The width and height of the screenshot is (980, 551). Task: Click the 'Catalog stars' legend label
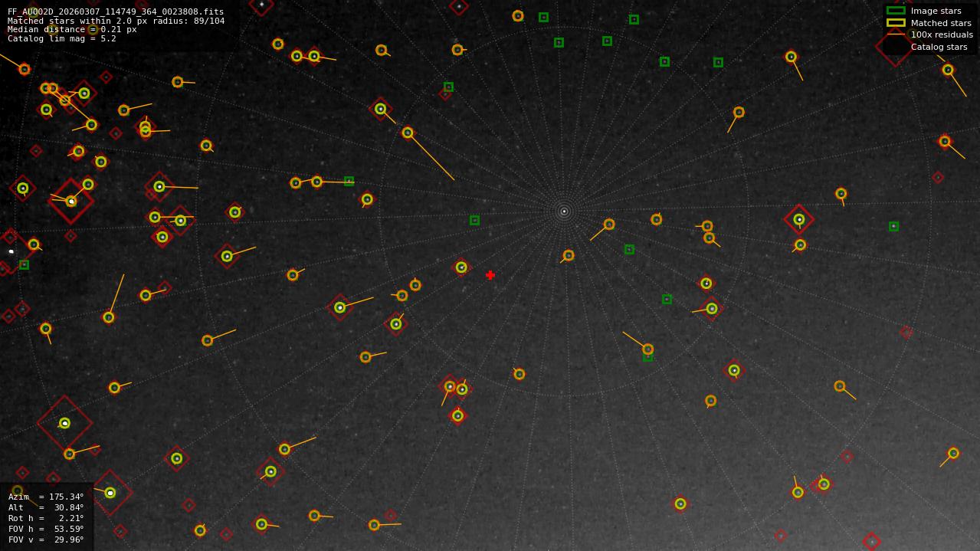pyautogui.click(x=939, y=47)
